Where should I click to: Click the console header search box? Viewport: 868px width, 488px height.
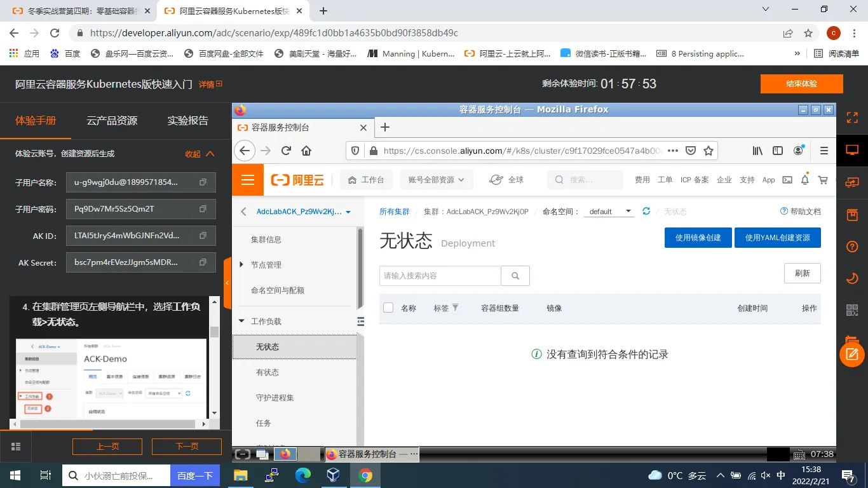585,180
